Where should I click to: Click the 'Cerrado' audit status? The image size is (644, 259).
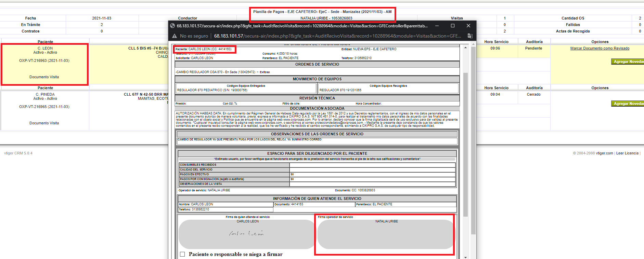(x=534, y=94)
